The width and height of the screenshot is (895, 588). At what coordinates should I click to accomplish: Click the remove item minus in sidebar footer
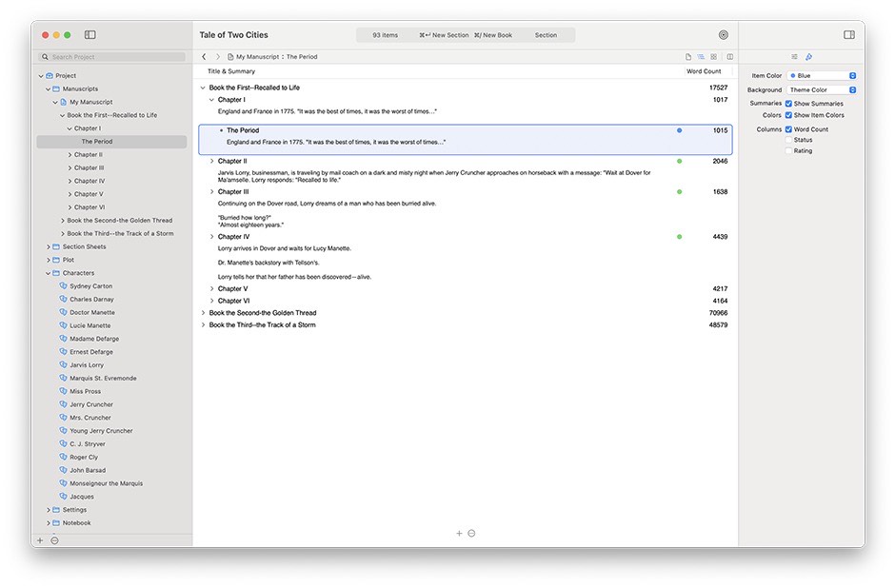(55, 540)
